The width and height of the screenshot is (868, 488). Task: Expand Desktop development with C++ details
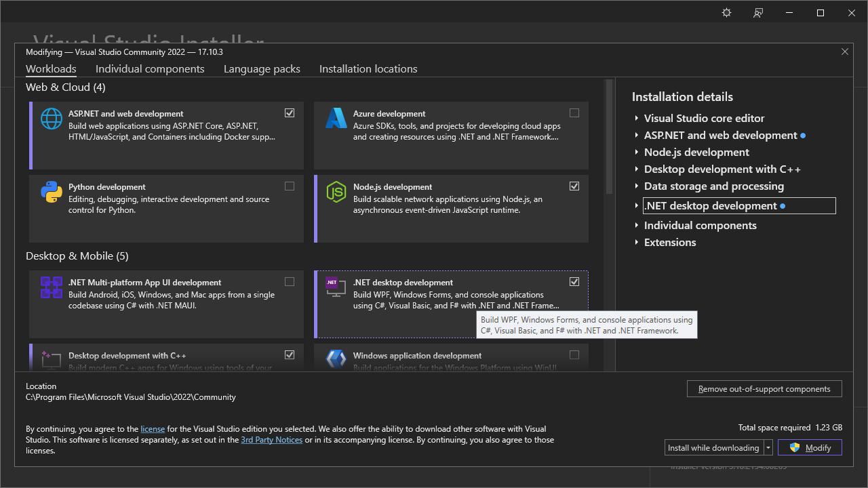637,169
